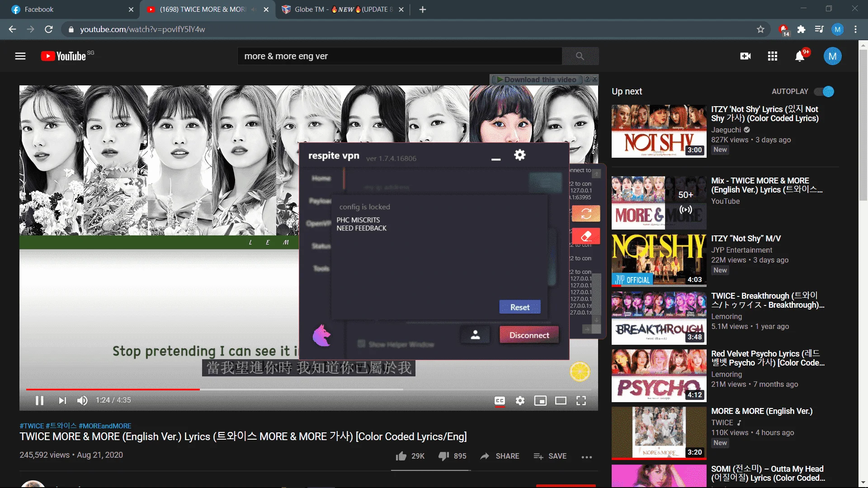Click the Jaeguchi channel name

[726, 130]
